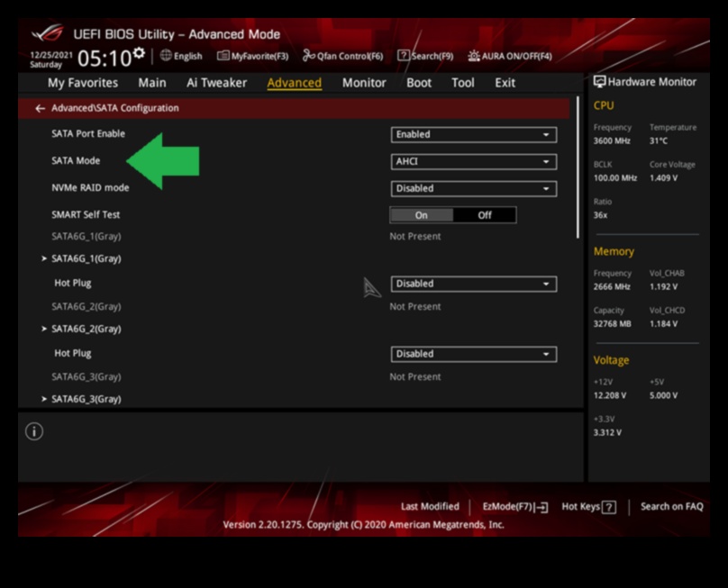Switch to the Boot tab
Image resolution: width=728 pixels, height=588 pixels.
point(419,83)
